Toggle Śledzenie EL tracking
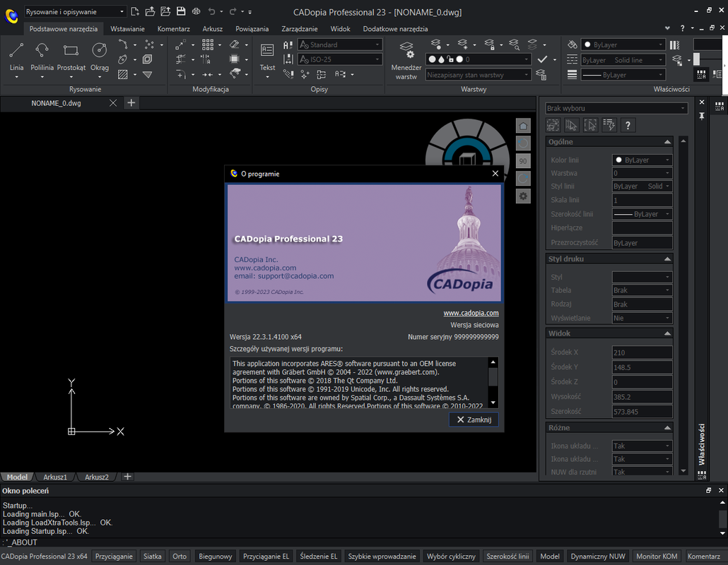 point(319,557)
